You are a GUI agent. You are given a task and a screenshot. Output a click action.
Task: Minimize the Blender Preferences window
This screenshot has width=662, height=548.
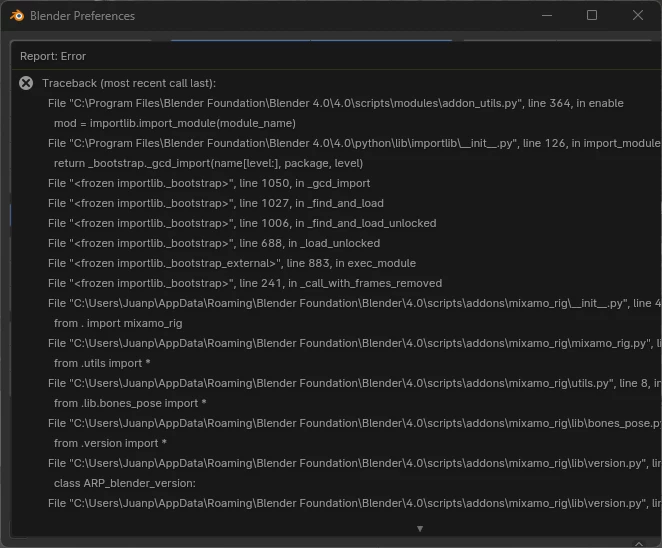pyautogui.click(x=547, y=16)
